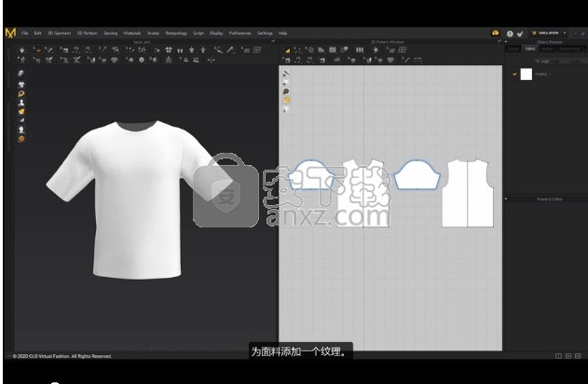Image resolution: width=588 pixels, height=384 pixels.
Task: Open the Sewing menu
Action: click(x=110, y=33)
